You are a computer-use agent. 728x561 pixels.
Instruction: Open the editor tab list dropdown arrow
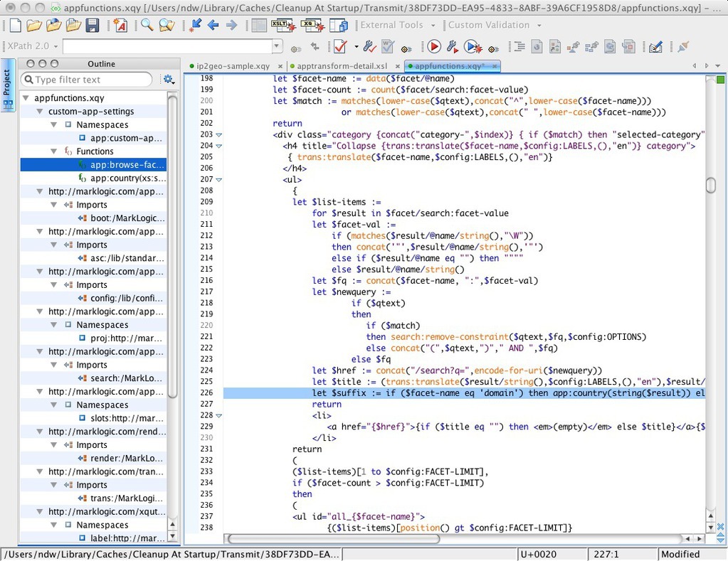(717, 66)
